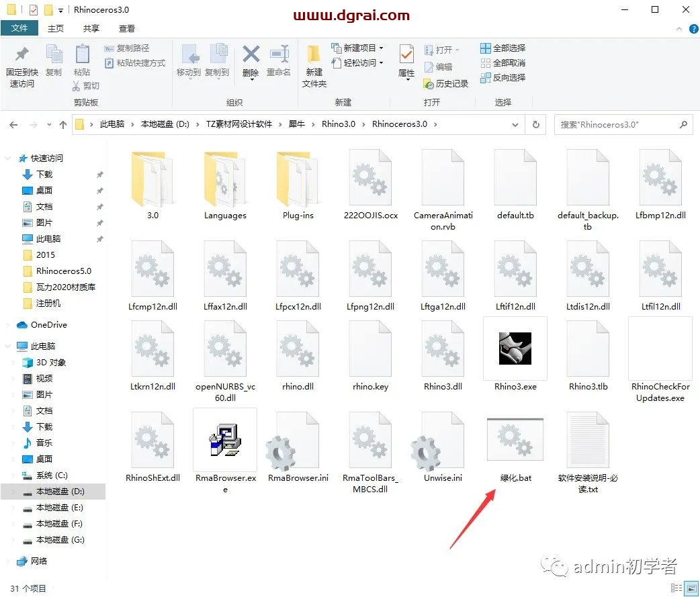Click the Copy to button
The width and height of the screenshot is (700, 597).
pos(218,61)
